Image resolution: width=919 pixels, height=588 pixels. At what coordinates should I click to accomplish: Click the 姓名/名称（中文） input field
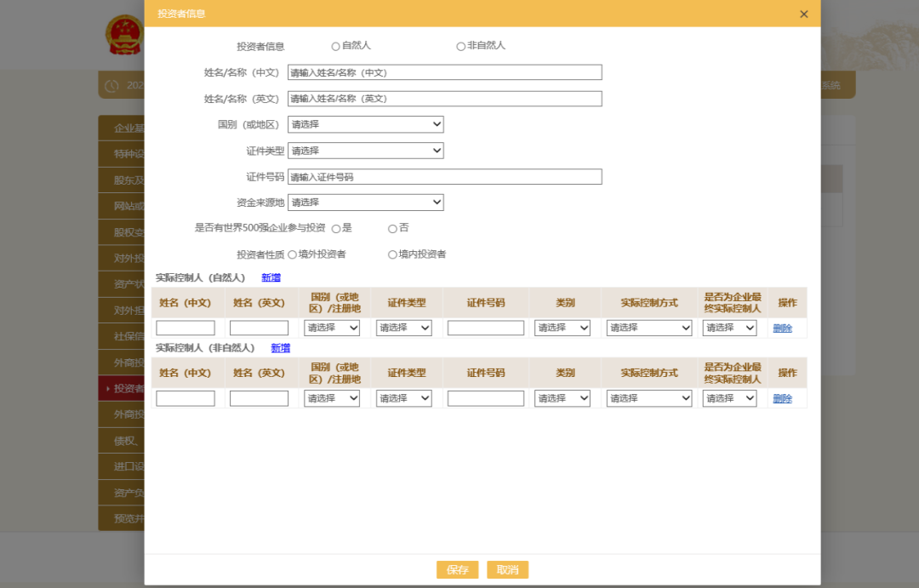(444, 71)
